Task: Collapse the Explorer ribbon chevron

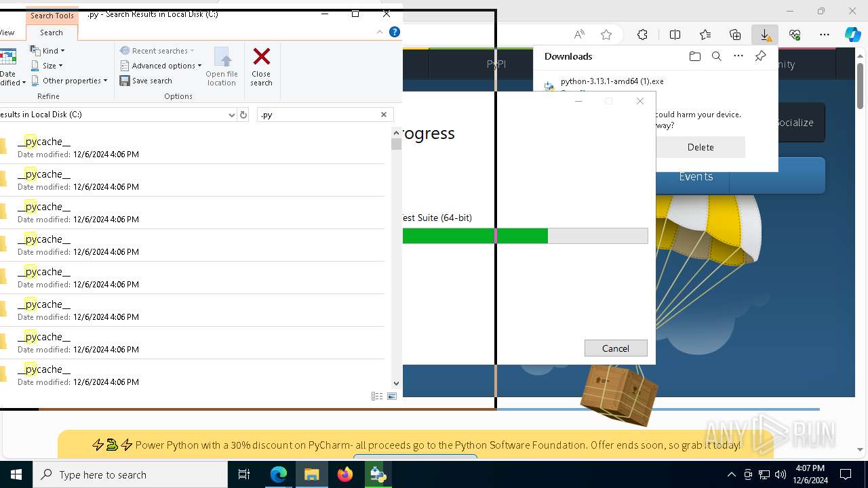Action: click(x=380, y=32)
